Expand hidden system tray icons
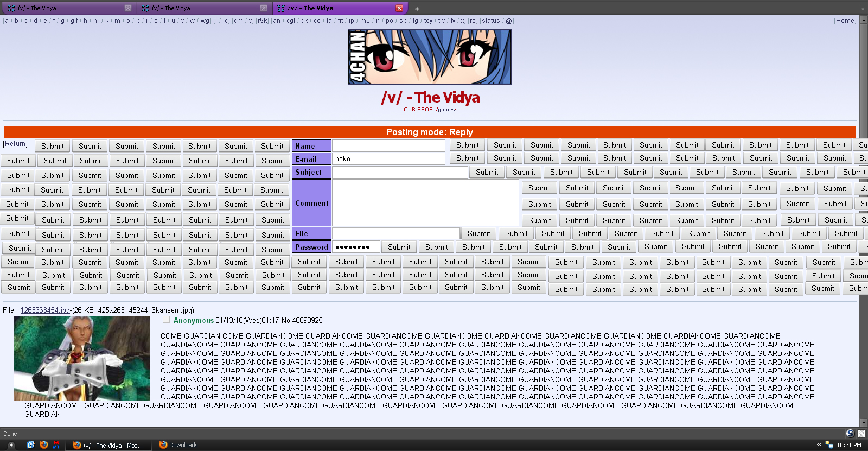Screen dimensions: 868x451 819,445
